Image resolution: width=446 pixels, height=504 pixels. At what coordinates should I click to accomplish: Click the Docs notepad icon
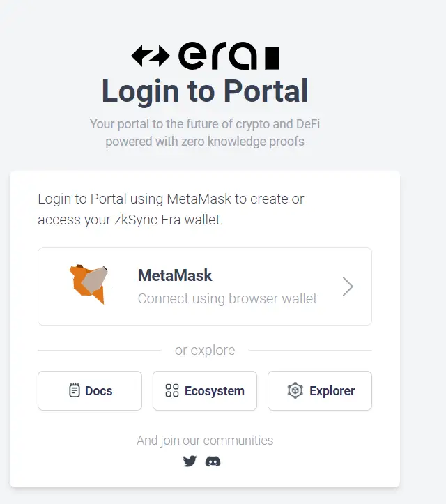(x=75, y=390)
